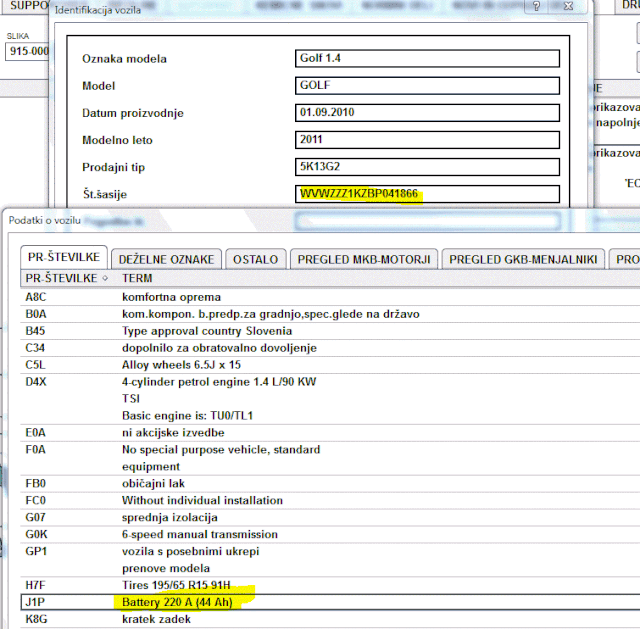Select row F0A No special purpose vehicle
Screen dimensions: 640x629
click(330, 458)
